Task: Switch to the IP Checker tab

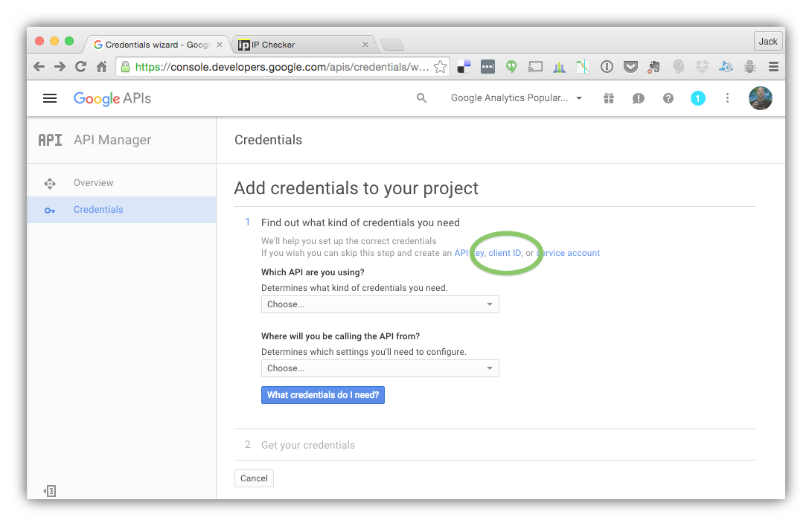Action: pos(303,45)
